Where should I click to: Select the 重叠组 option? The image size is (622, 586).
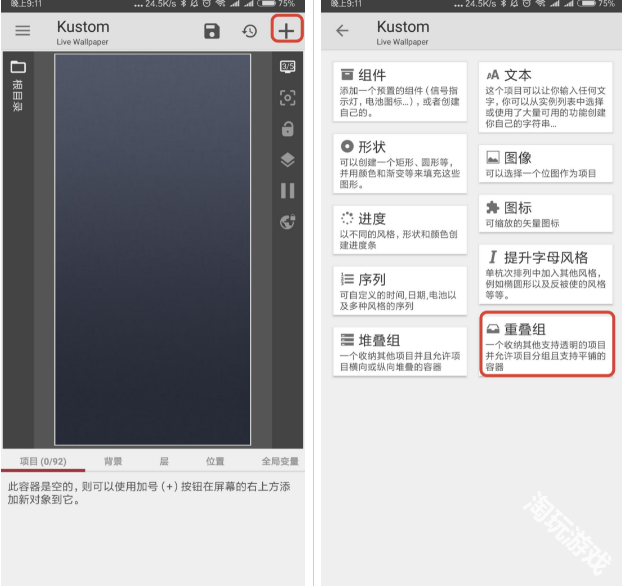pyautogui.click(x=546, y=344)
